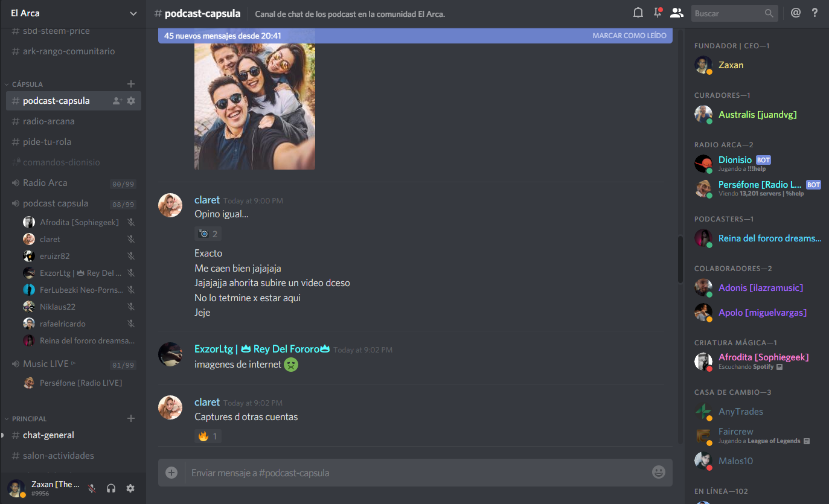Screen dimensions: 829x504
Task: Focus the Buscar search field
Action: tap(734, 13)
